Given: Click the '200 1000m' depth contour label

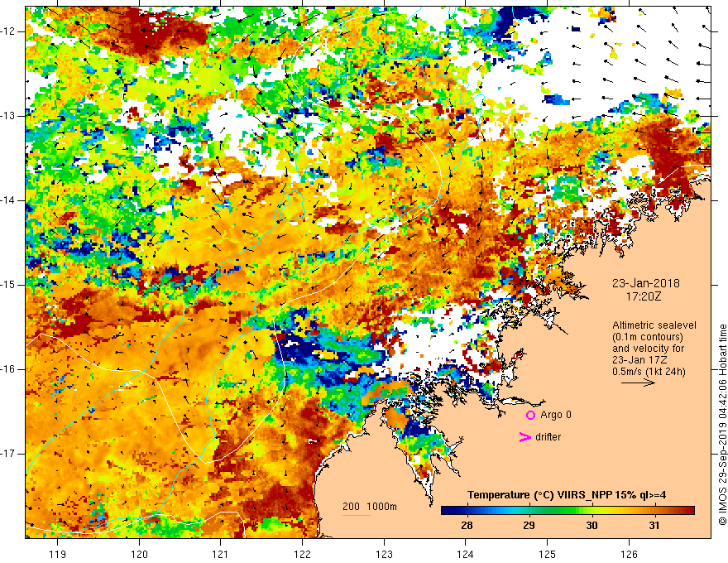Looking at the screenshot, I should click(x=370, y=507).
